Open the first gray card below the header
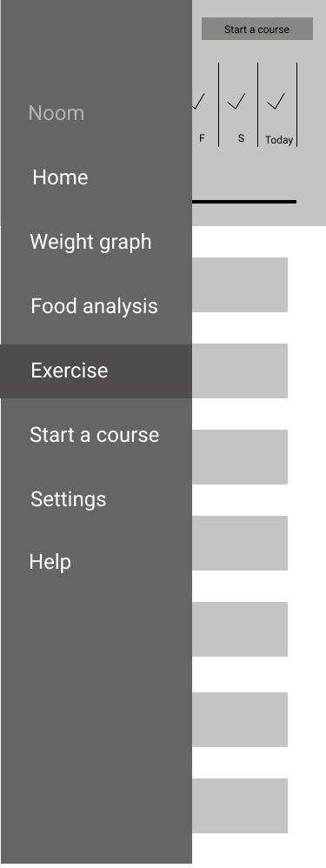 pyautogui.click(x=240, y=284)
